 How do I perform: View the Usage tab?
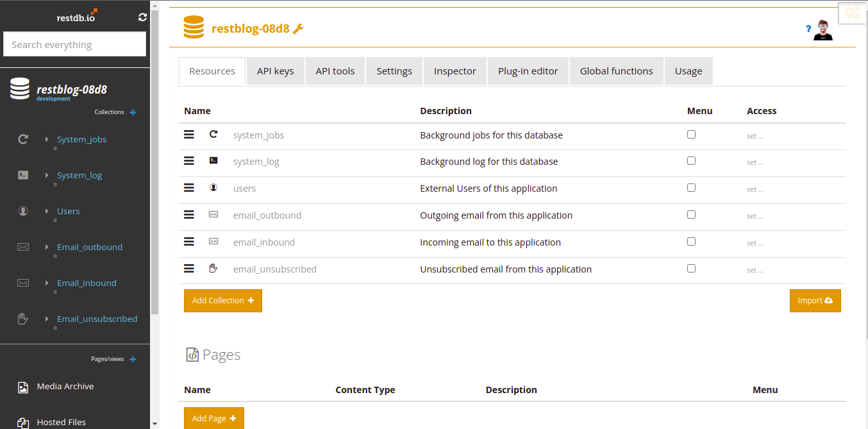[x=689, y=71]
